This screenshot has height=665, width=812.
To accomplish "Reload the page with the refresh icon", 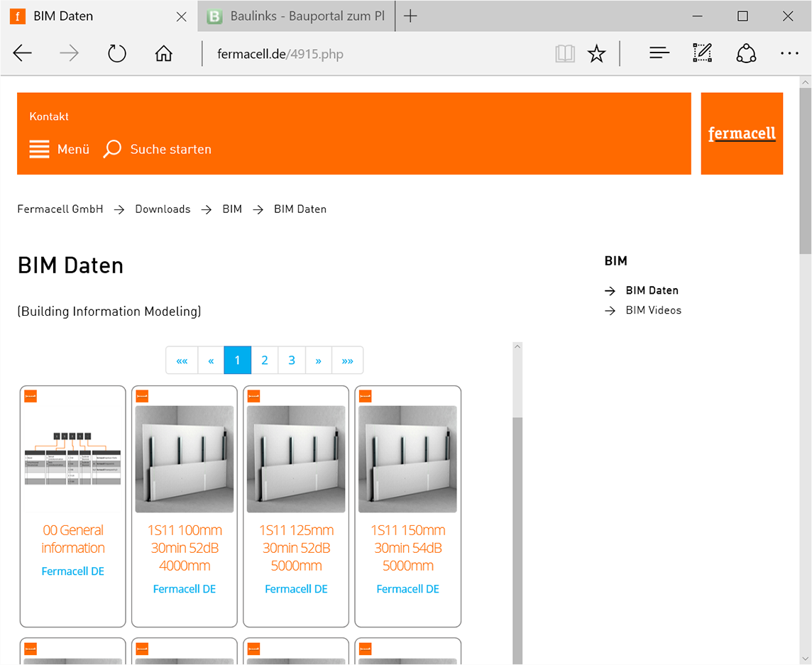I will 116,53.
